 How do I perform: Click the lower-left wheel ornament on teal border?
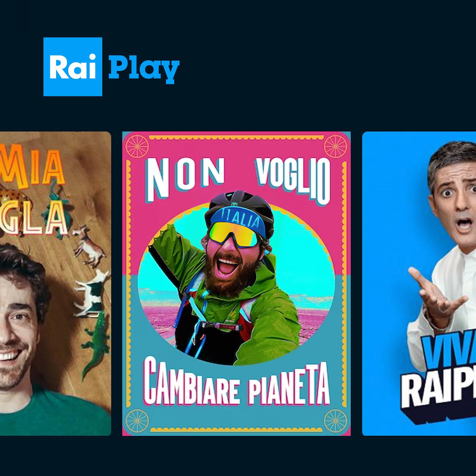coord(137,421)
